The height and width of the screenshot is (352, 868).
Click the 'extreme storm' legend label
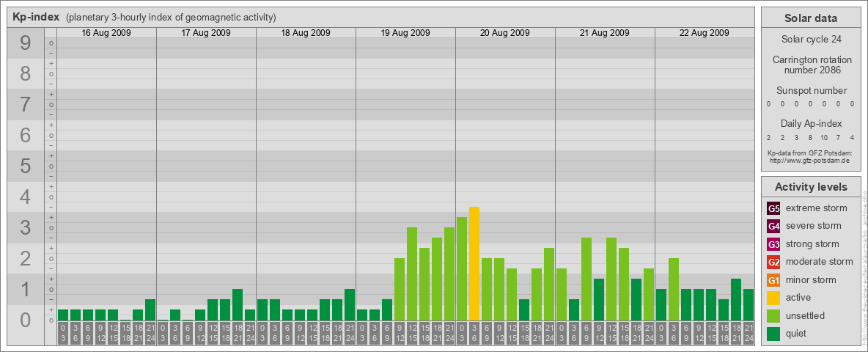click(817, 208)
